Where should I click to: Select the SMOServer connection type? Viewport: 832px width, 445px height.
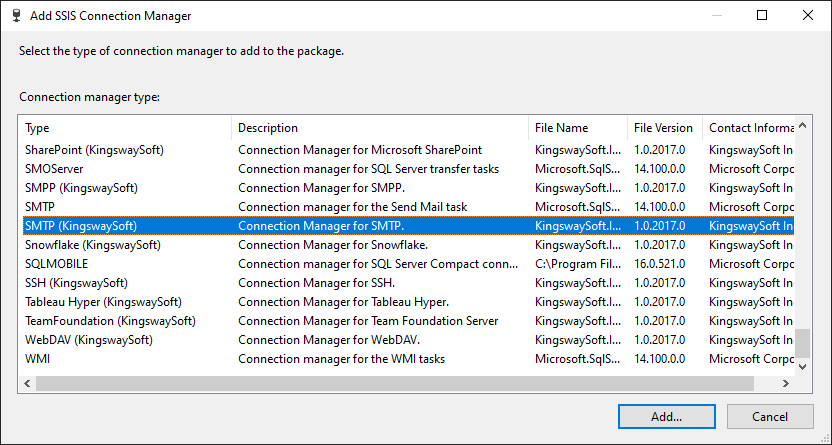click(x=408, y=169)
